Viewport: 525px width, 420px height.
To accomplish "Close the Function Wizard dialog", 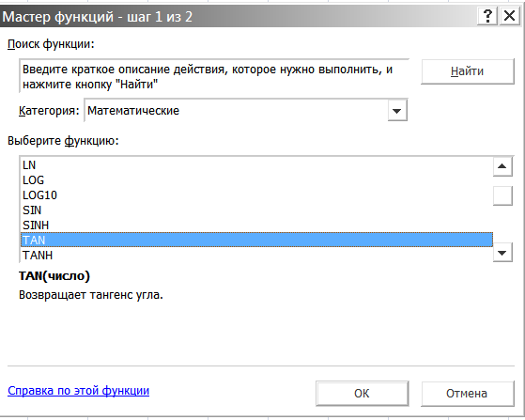I will coord(510,16).
